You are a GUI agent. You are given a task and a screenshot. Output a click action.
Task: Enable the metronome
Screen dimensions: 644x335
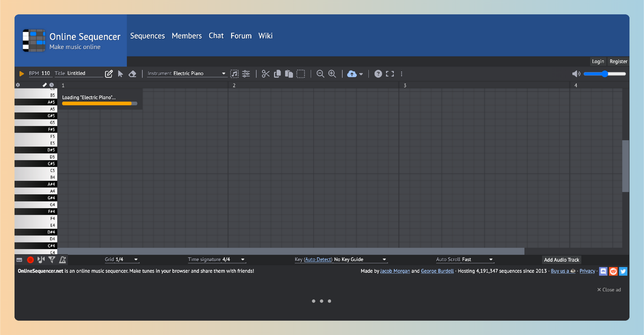[63, 259]
